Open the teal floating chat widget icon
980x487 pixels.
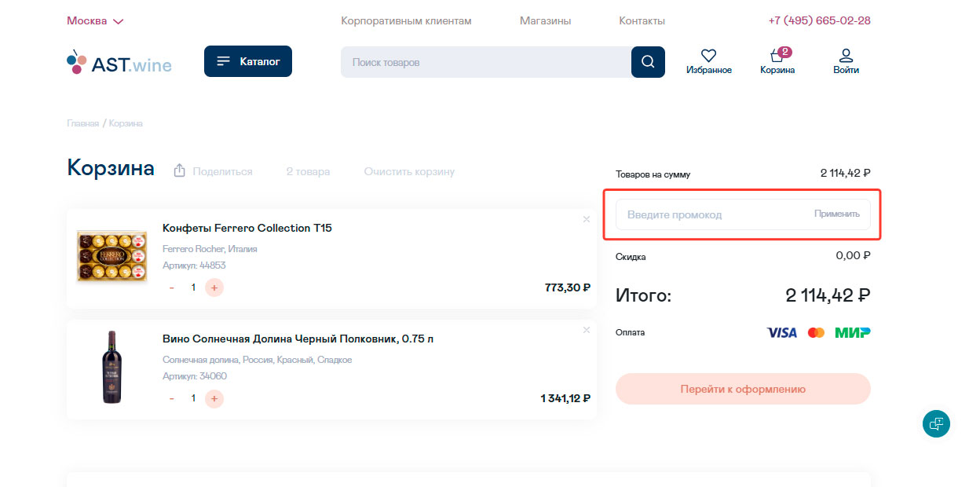point(936,423)
